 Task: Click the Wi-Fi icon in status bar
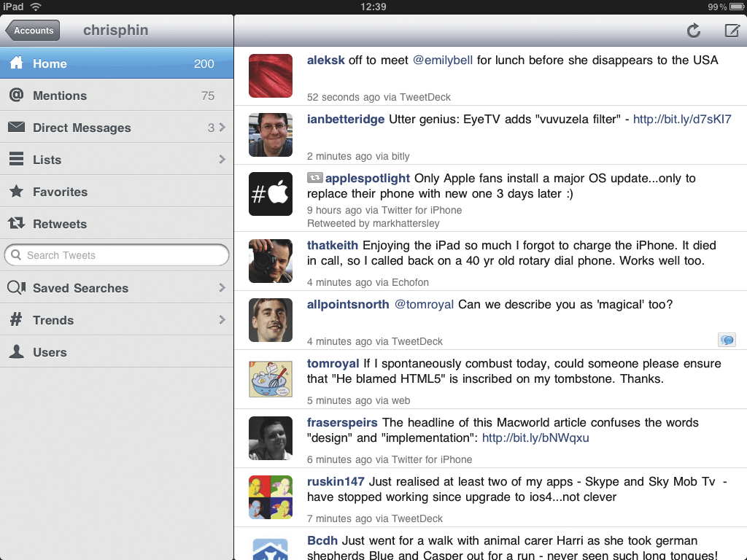click(x=35, y=7)
